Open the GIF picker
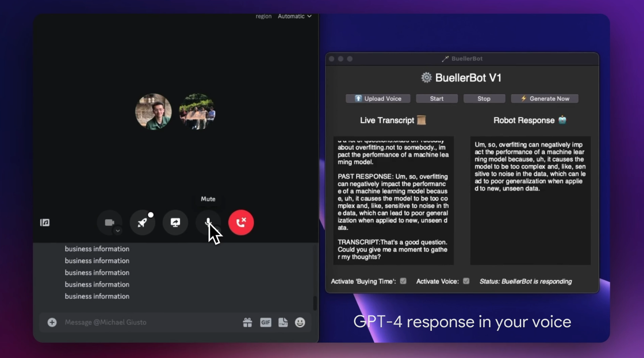The width and height of the screenshot is (644, 358). (266, 323)
